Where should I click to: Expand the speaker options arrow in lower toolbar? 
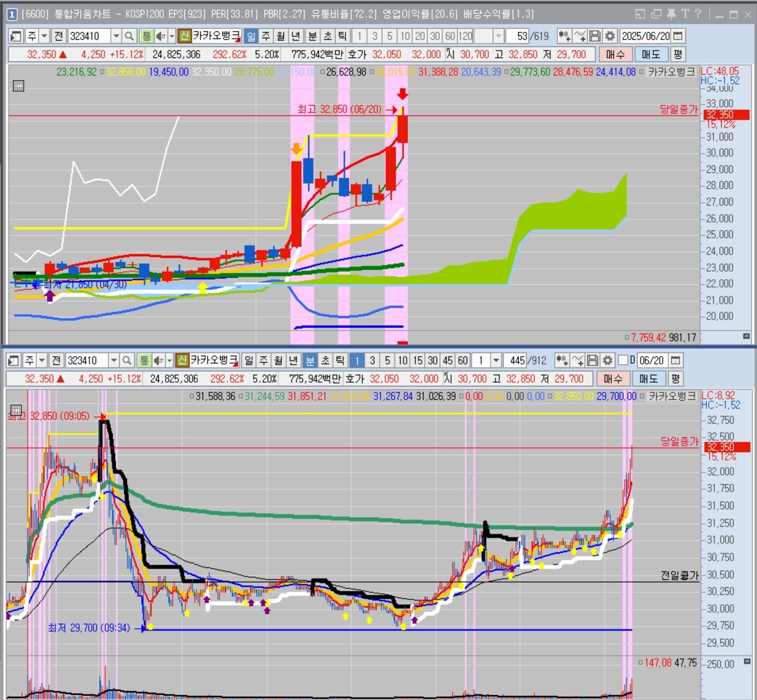click(169, 361)
